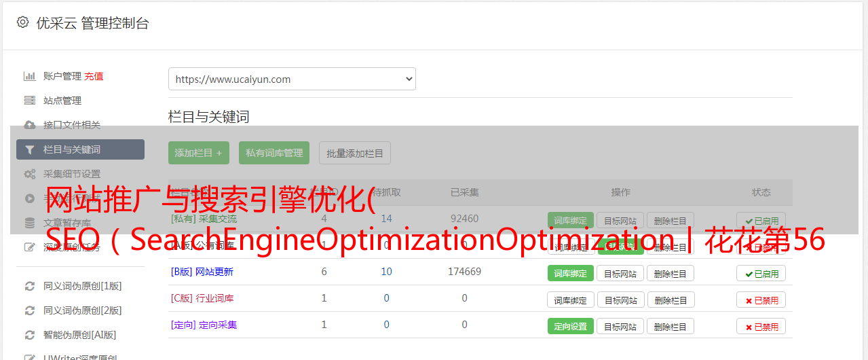Click the 92460 collected count

(x=465, y=219)
